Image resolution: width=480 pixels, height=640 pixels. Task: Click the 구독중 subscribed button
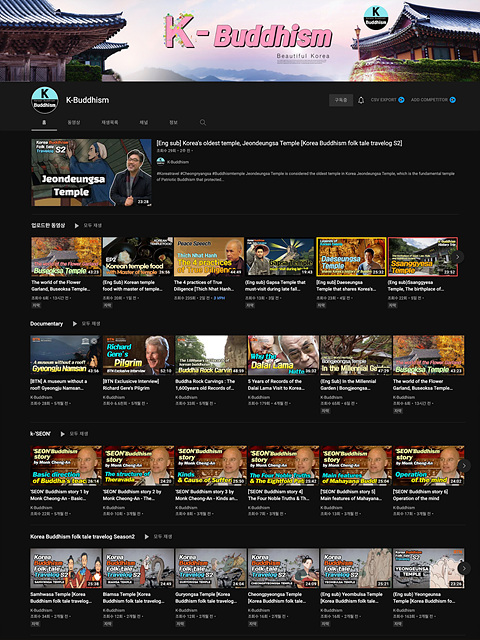point(341,100)
